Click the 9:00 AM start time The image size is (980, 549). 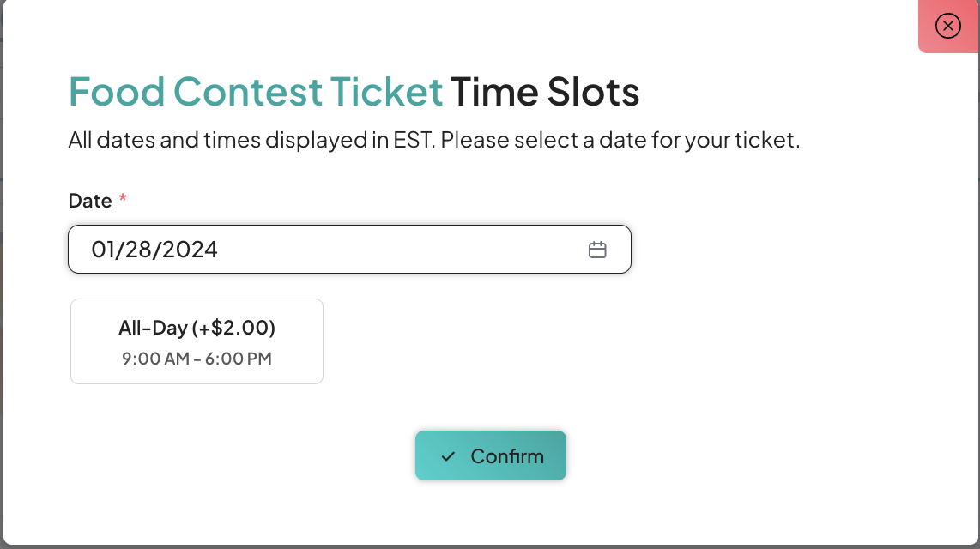[155, 359]
